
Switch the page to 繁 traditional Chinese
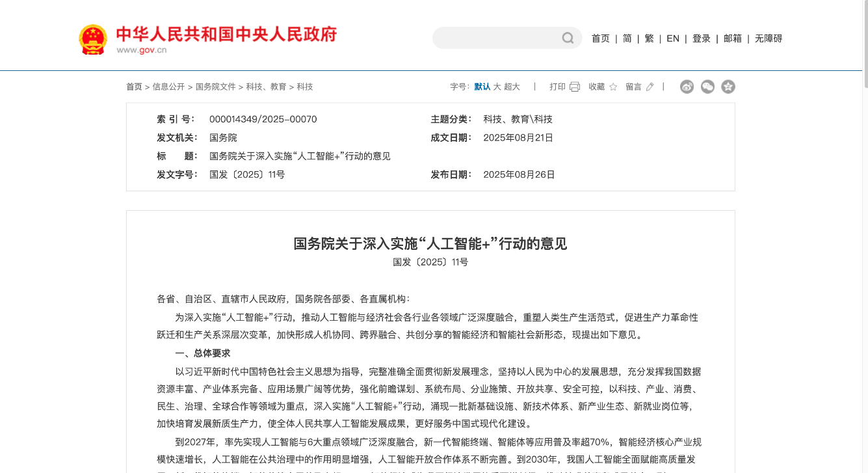[648, 38]
